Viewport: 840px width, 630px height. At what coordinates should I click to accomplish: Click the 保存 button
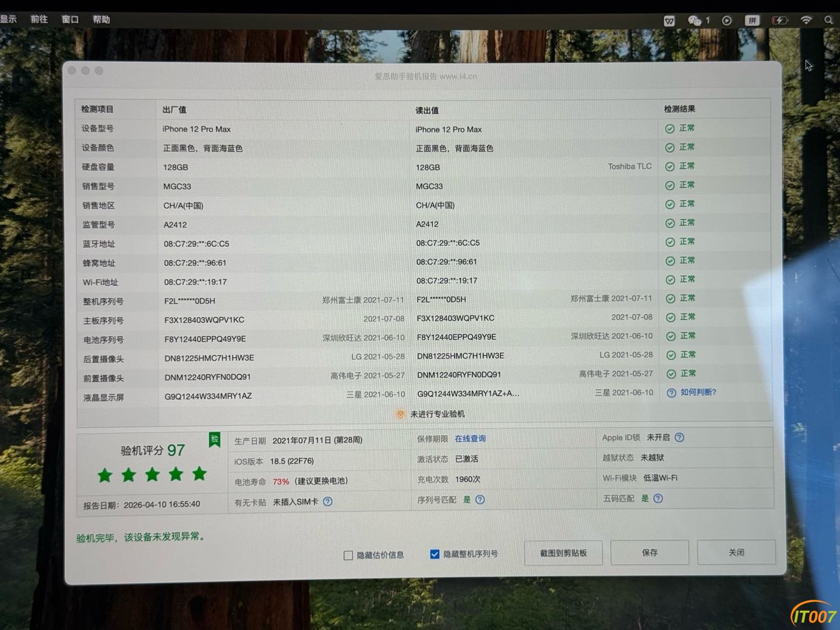point(649,552)
